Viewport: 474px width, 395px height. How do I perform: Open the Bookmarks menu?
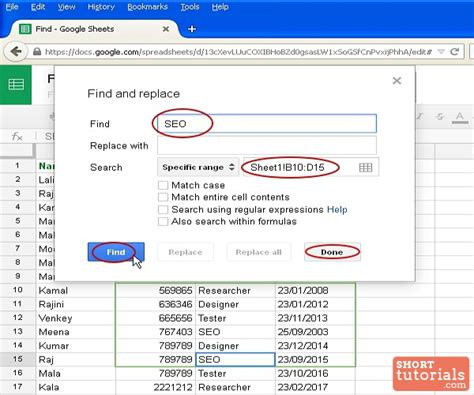click(x=147, y=7)
